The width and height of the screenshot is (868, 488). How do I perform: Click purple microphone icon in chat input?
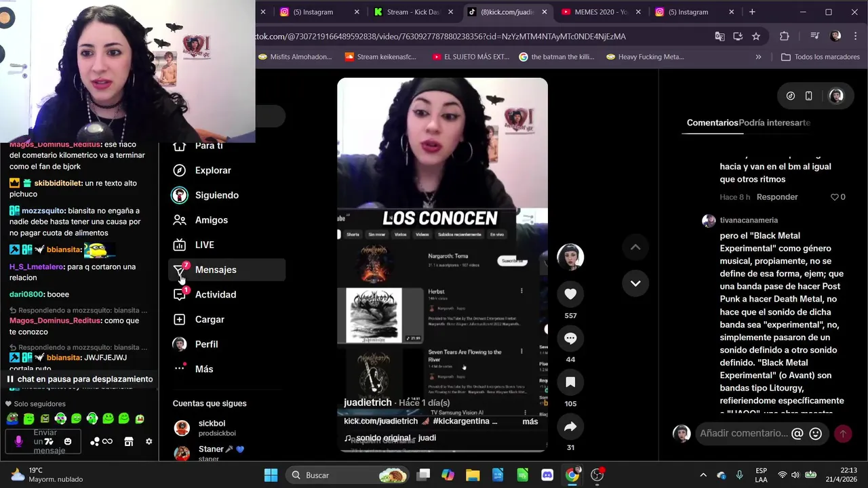tap(18, 442)
